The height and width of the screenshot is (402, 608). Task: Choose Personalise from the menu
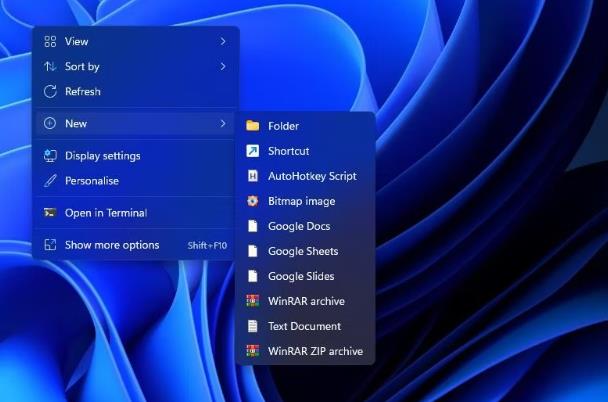[135, 181]
